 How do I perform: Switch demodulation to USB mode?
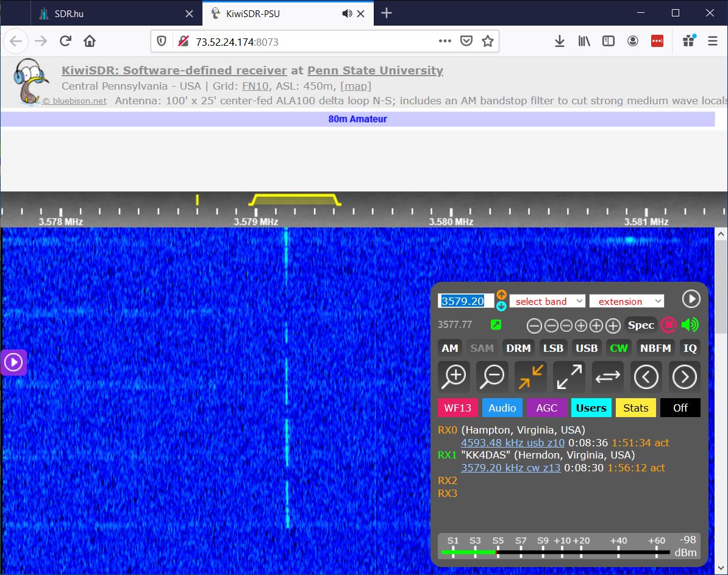587,348
